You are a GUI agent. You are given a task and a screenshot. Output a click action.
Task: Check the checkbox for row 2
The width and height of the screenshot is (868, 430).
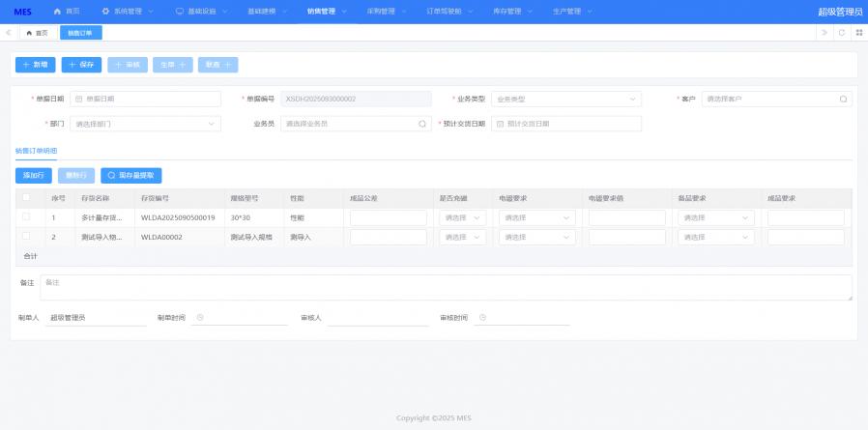click(26, 236)
